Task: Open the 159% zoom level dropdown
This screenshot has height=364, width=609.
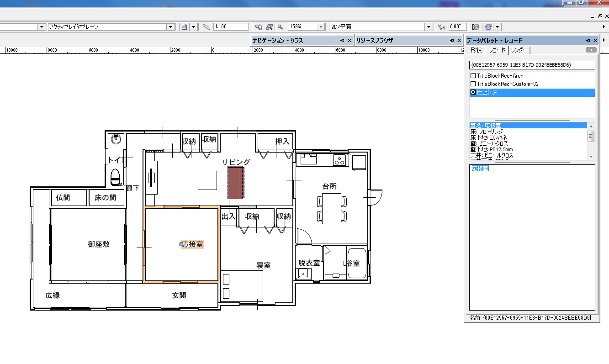Action: pyautogui.click(x=321, y=27)
